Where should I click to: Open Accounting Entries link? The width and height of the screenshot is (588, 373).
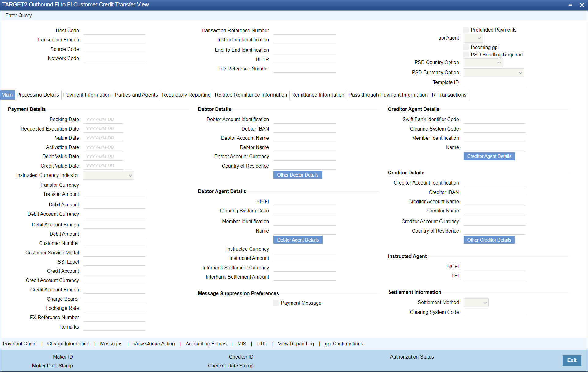[206, 344]
